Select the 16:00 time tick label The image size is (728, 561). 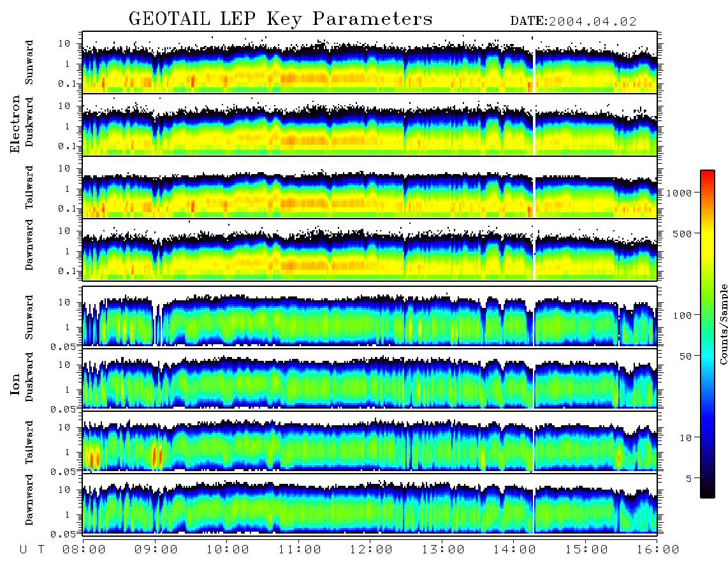(x=657, y=550)
